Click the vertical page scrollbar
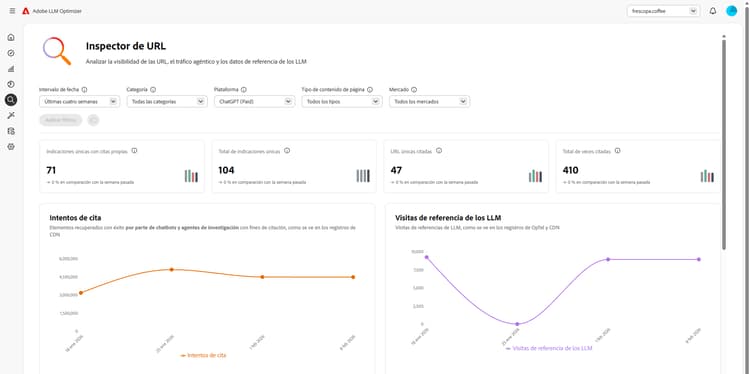 click(x=724, y=143)
